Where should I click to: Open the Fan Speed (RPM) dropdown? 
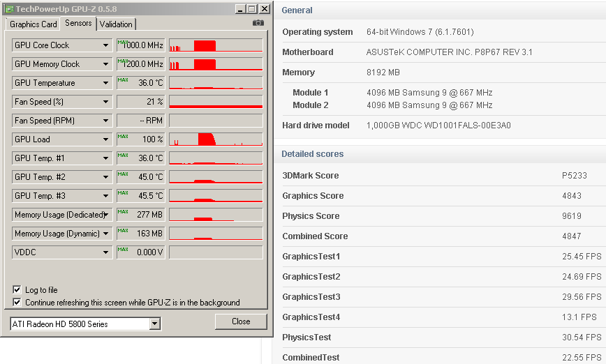tap(62, 121)
